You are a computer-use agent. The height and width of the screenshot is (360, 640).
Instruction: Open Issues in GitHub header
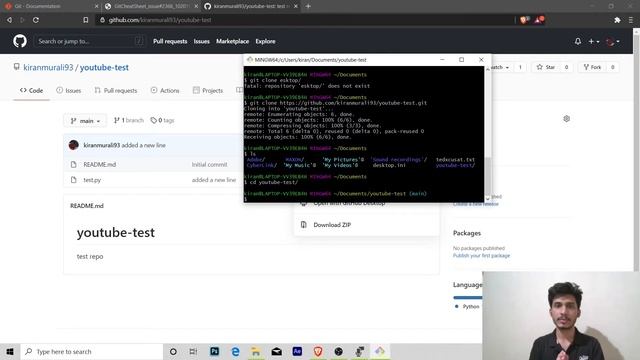[202, 41]
